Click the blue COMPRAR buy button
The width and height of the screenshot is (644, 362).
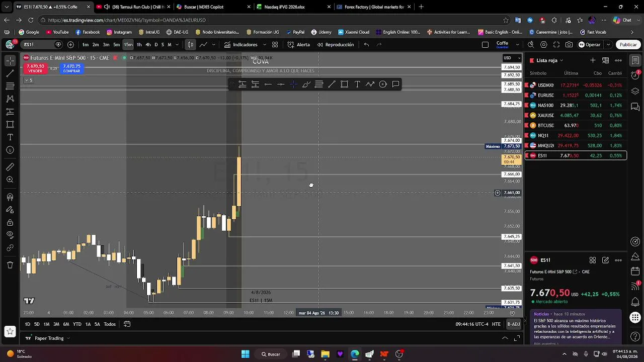pyautogui.click(x=71, y=68)
